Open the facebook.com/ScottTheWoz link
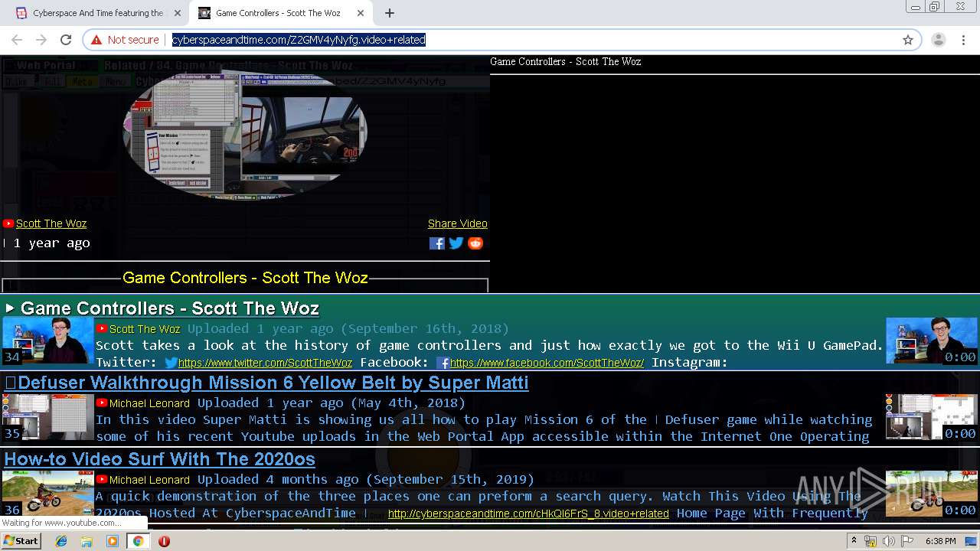The width and height of the screenshot is (980, 551). coord(547,363)
